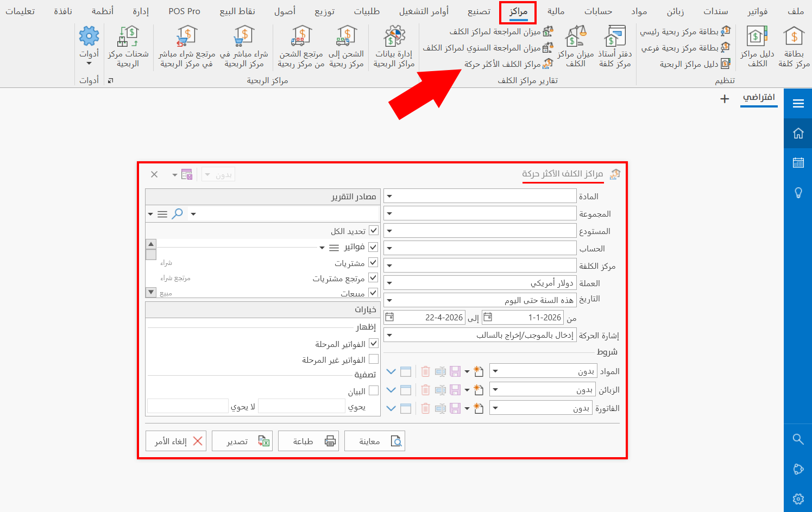Viewport: 812px width, 512px height.
Task: Open إدارة بيانات مراكز الربحية
Action: coord(394,48)
